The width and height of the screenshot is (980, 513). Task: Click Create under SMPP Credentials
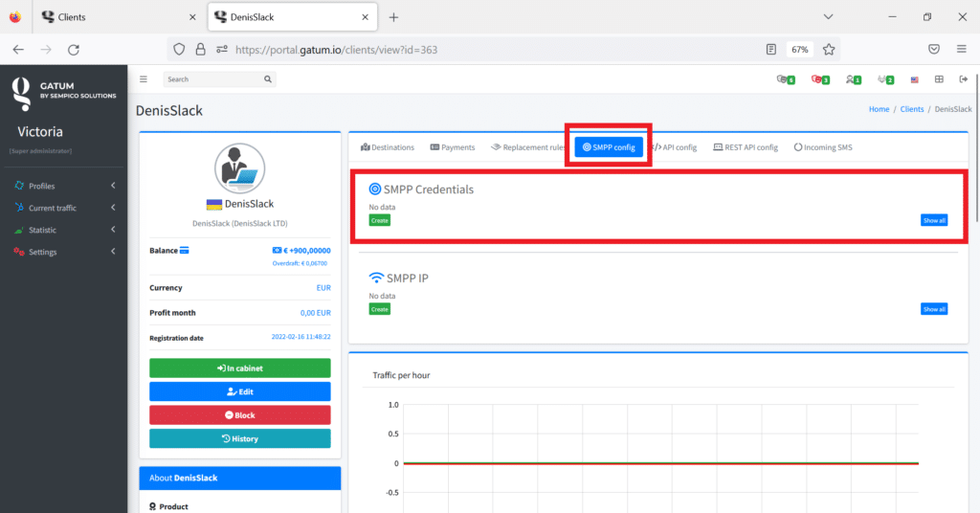point(379,220)
